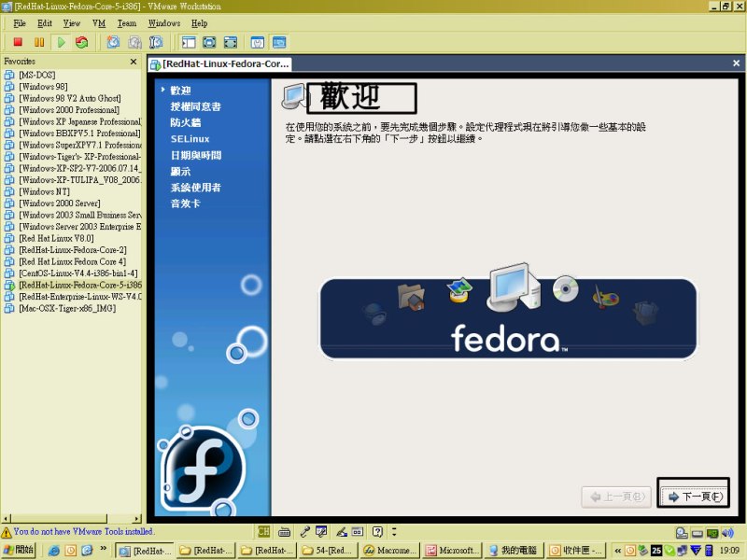Screen dimensions: 747x560
Task: Select [Red Hat Linux Fedora Core 4]
Action: pyautogui.click(x=73, y=261)
